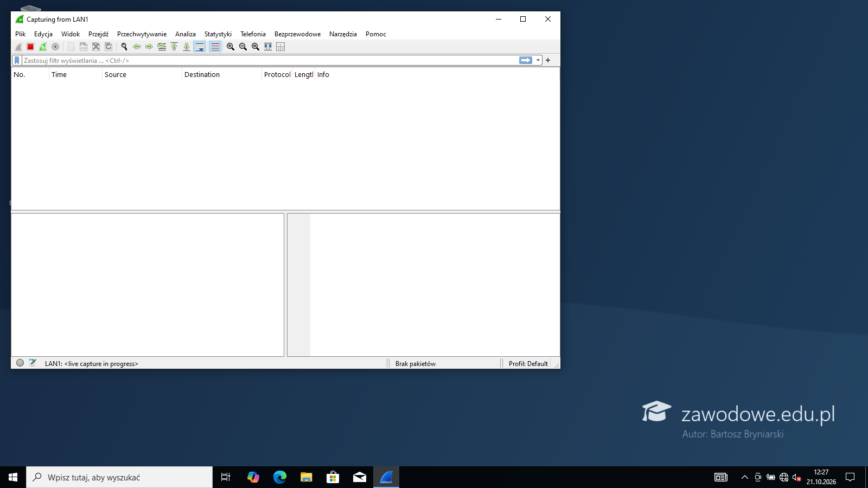Click the display filter input field

click(x=270, y=60)
